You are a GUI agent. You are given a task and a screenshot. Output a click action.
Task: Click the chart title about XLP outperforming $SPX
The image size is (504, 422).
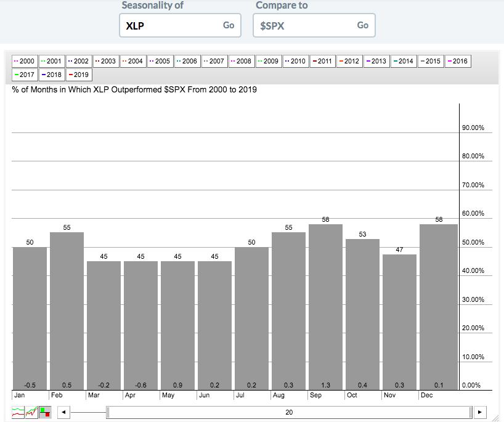[134, 90]
